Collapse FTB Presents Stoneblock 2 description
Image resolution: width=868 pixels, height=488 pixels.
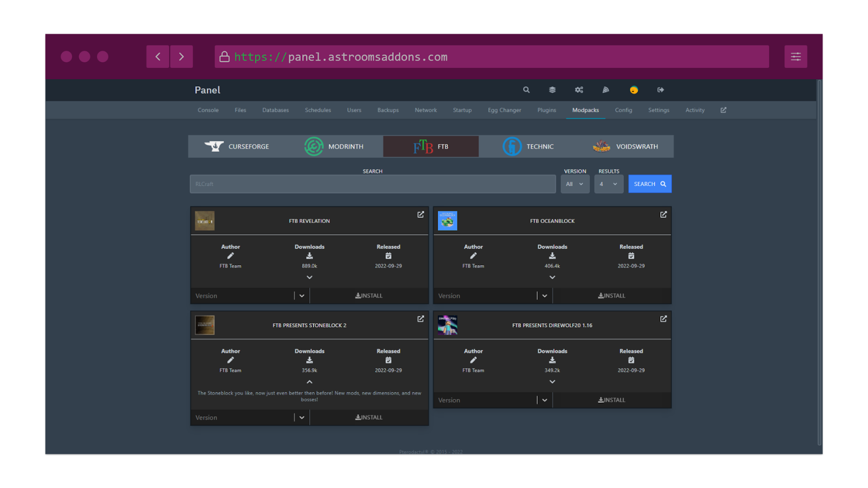pyautogui.click(x=309, y=382)
